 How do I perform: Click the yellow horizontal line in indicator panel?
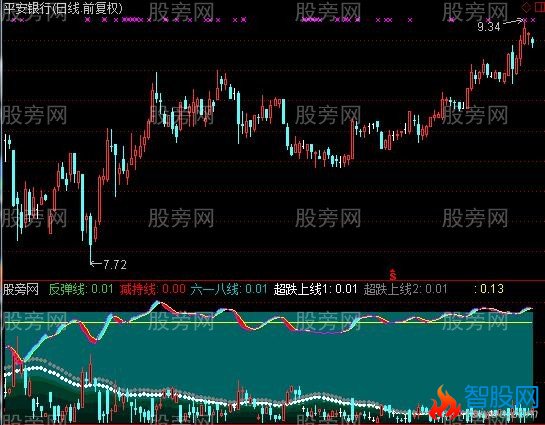(x=268, y=323)
